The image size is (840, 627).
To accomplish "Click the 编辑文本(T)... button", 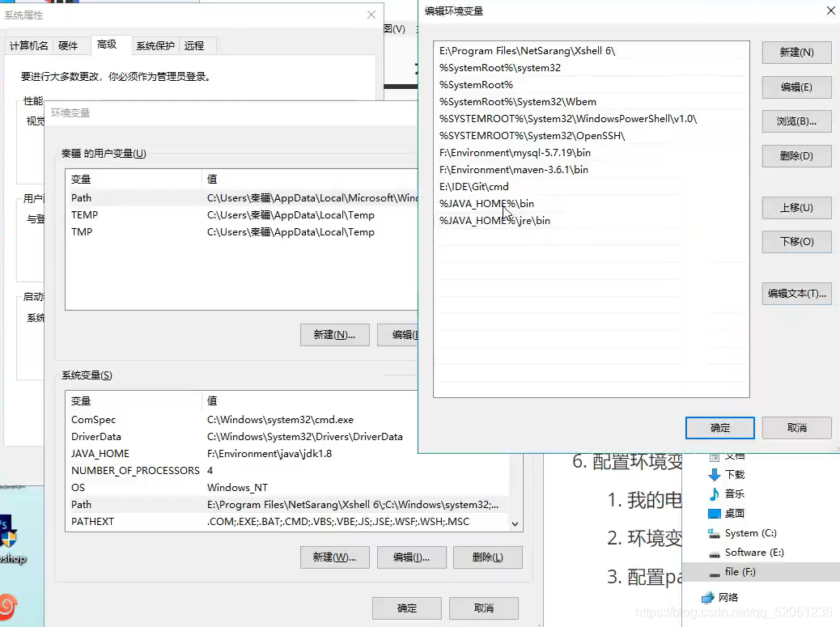I will pyautogui.click(x=796, y=294).
